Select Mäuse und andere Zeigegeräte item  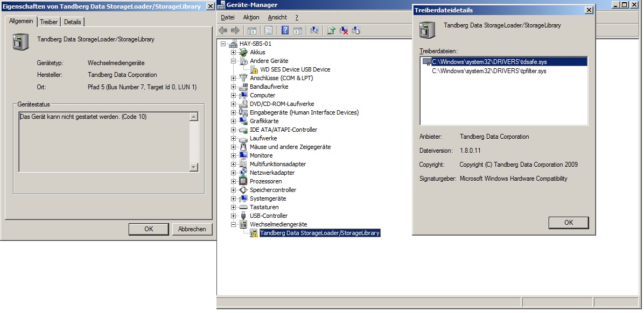(290, 147)
